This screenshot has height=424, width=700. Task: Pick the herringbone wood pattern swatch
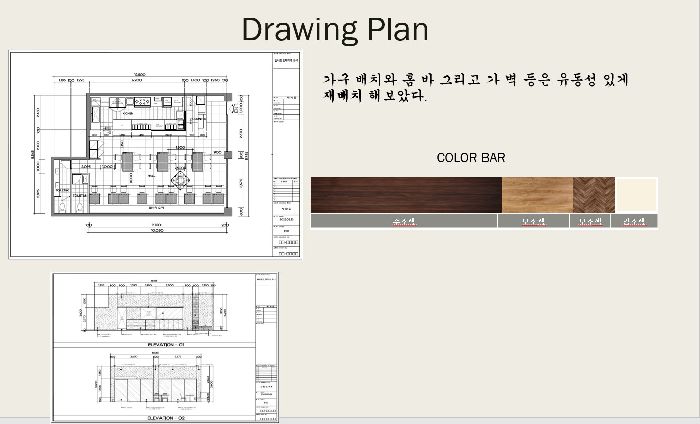click(x=594, y=195)
